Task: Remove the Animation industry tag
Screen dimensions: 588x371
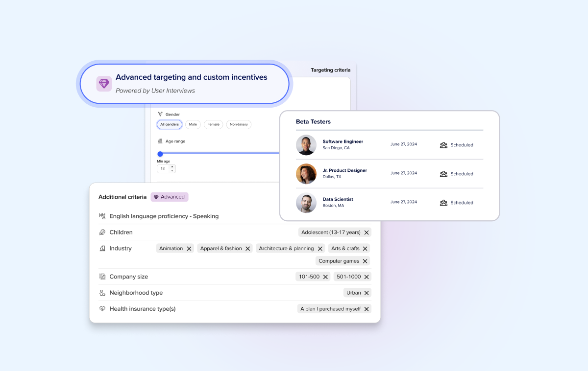Action: 189,249
